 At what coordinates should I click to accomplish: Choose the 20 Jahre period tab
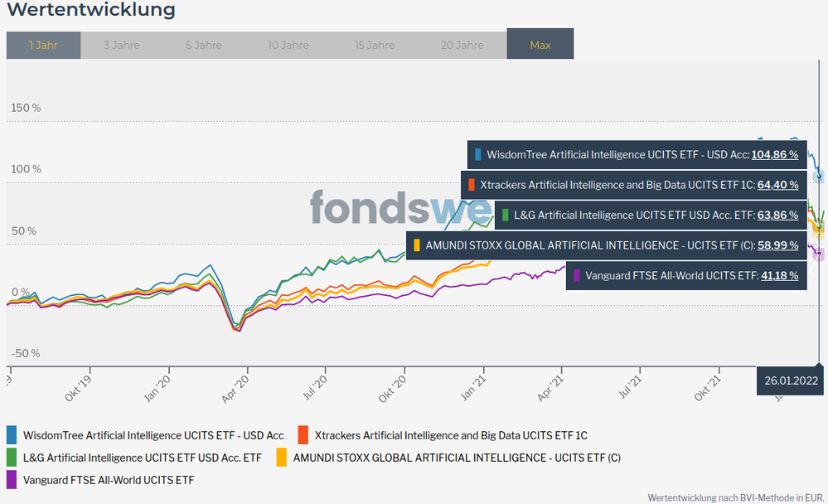462,46
